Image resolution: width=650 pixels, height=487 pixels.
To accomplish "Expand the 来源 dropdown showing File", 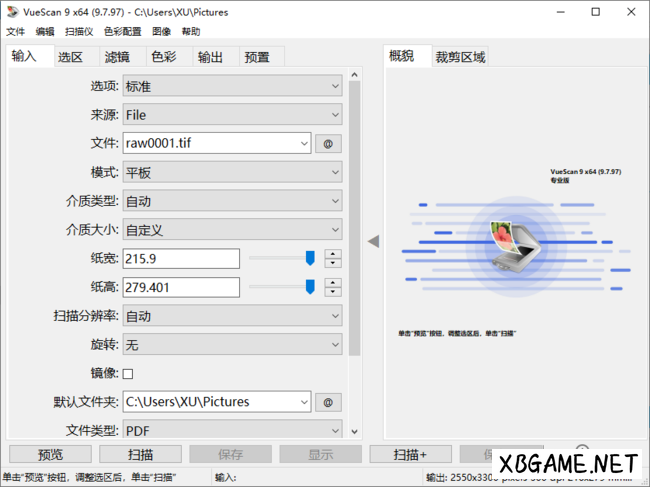I will point(232,115).
